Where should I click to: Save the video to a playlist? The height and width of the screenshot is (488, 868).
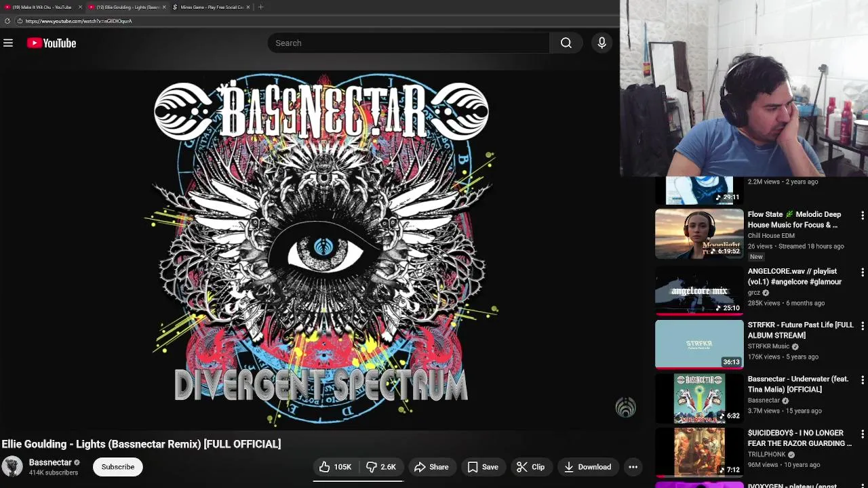coord(483,467)
